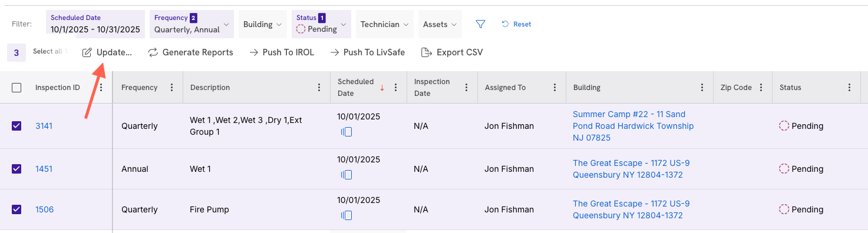Open The Great Escape link in row 1451
868x233 pixels.
631,169
